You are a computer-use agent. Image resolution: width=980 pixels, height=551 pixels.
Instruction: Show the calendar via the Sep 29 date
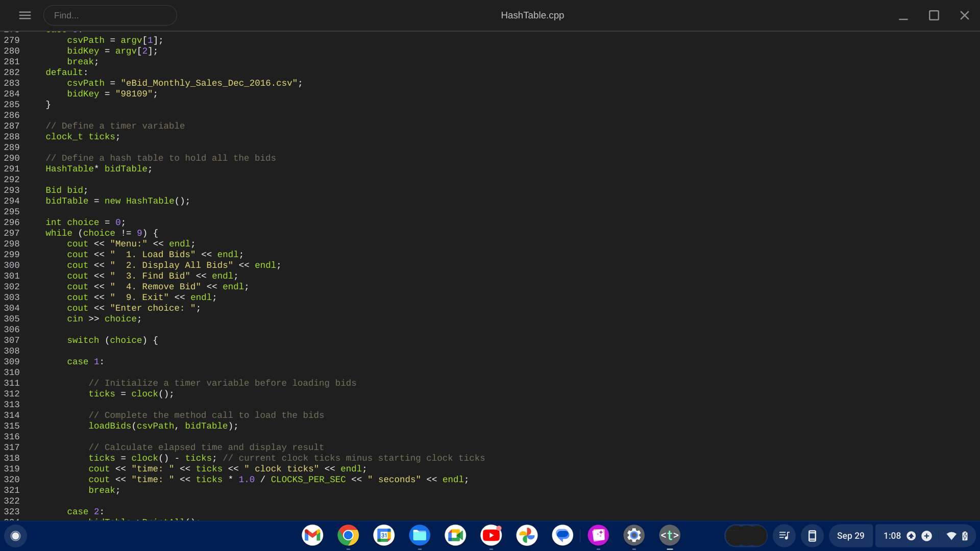851,536
